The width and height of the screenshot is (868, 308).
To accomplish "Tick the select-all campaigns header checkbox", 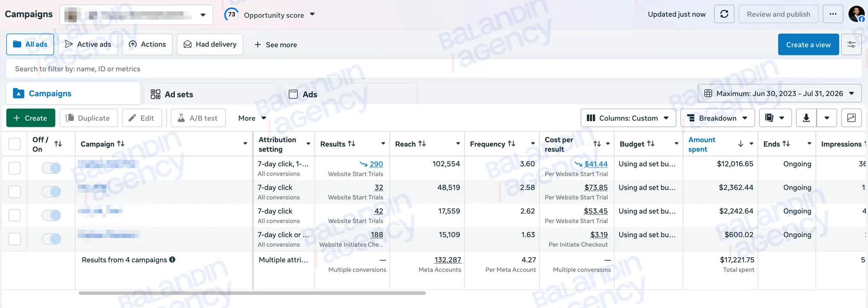I will coord(15,144).
